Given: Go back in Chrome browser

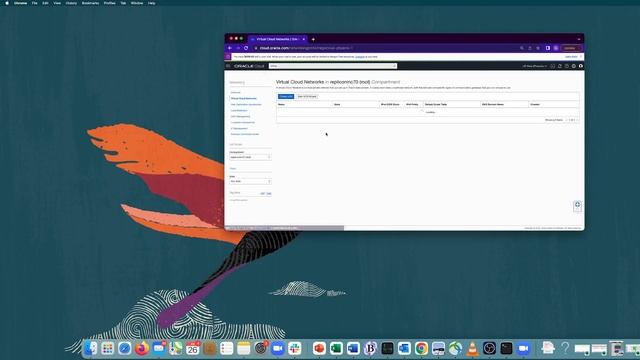Looking at the screenshot, I should 230,48.
